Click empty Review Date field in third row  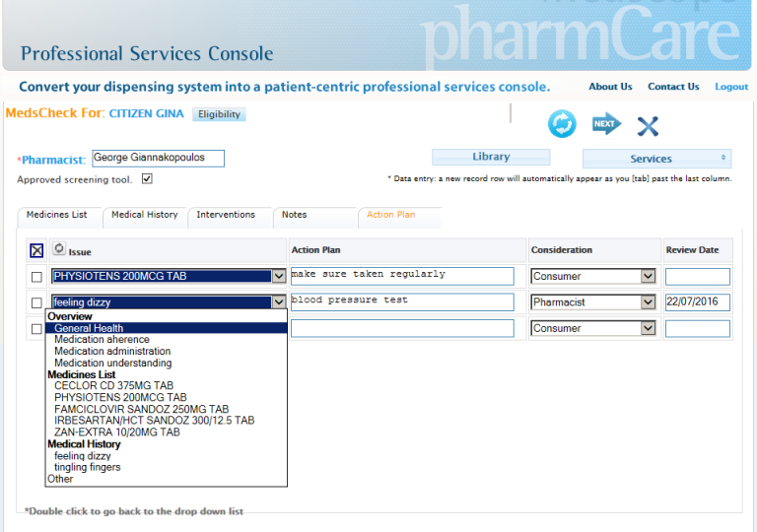tap(698, 329)
